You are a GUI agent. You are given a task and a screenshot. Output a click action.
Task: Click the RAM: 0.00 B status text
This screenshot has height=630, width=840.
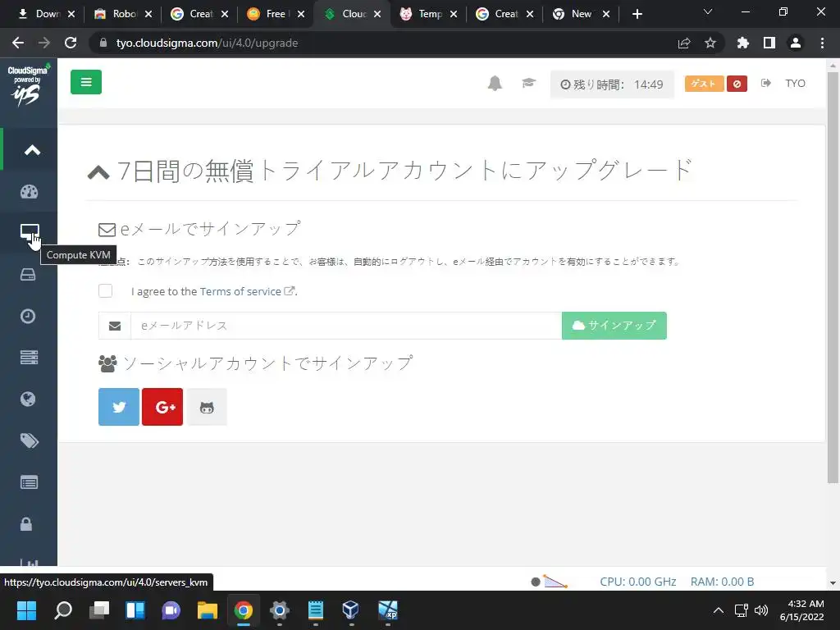(x=722, y=582)
